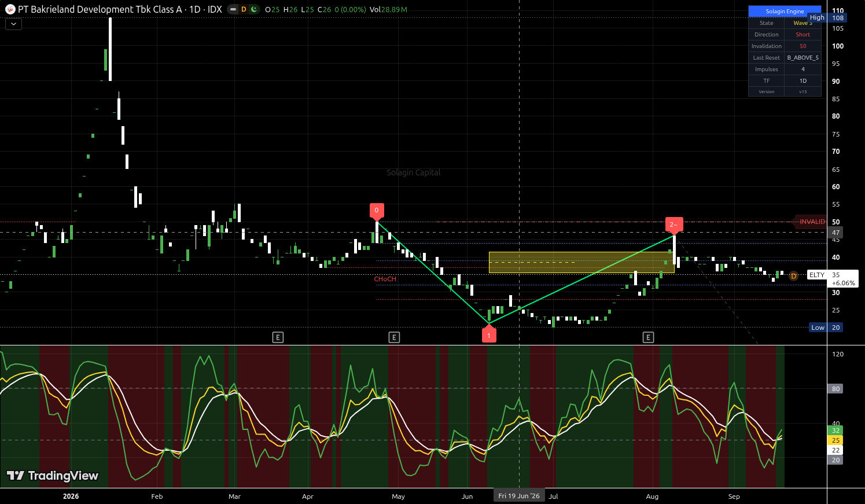This screenshot has height=504, width=865.
Task: Click the 2026 year label on time axis
Action: (x=71, y=496)
